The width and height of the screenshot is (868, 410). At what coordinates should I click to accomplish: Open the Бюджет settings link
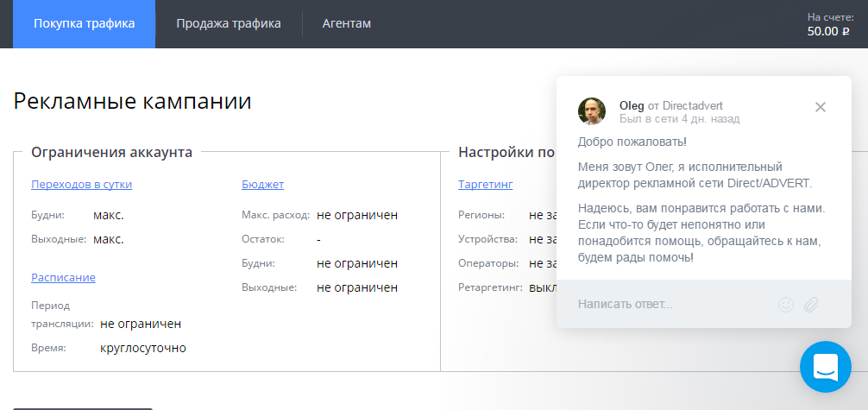[263, 185]
